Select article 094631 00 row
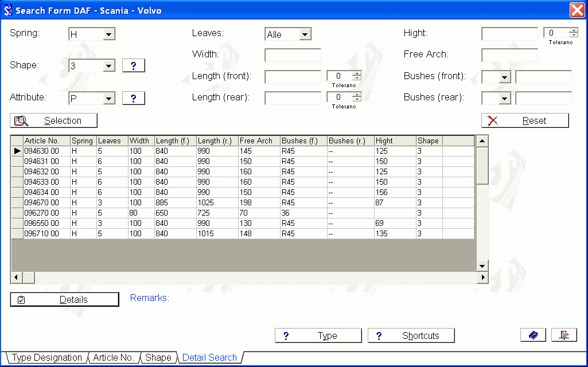The image size is (588, 367). pyautogui.click(x=243, y=162)
